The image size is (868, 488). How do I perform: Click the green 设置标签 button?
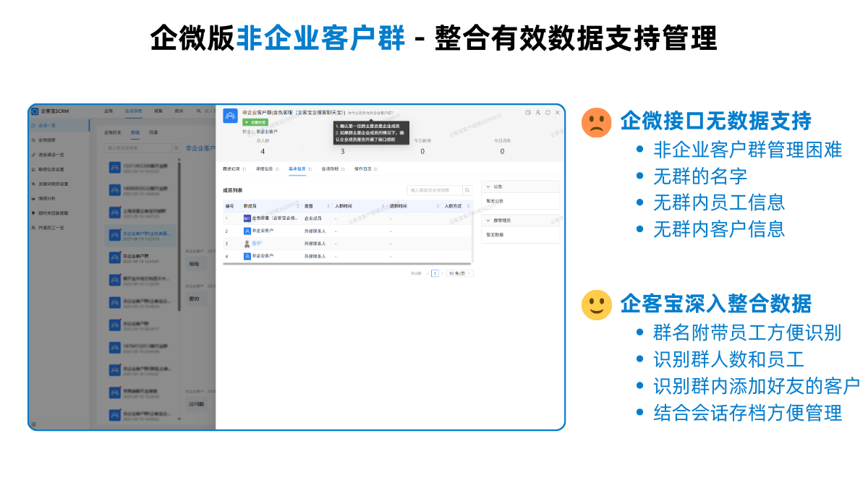point(255,122)
